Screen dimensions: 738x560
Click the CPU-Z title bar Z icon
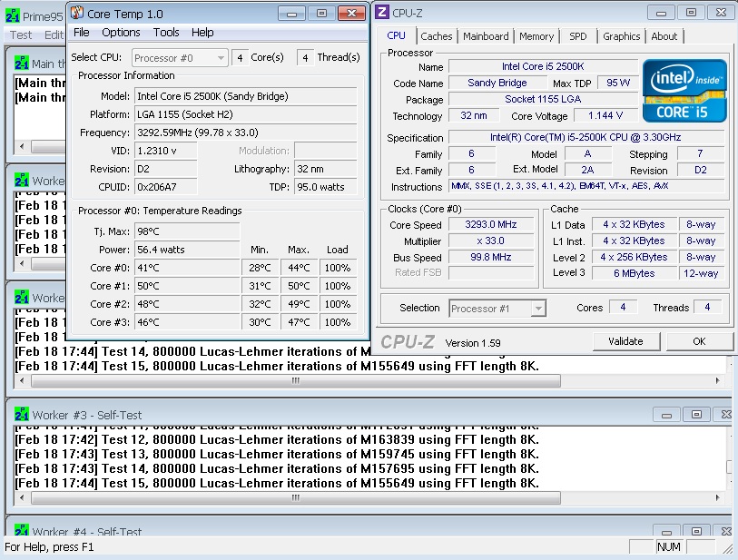pyautogui.click(x=381, y=12)
